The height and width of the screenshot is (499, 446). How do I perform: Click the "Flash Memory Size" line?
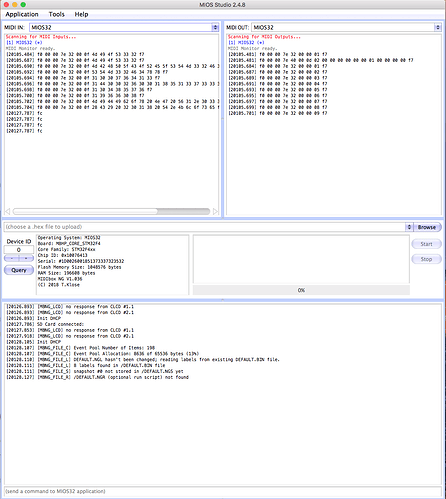(79, 267)
